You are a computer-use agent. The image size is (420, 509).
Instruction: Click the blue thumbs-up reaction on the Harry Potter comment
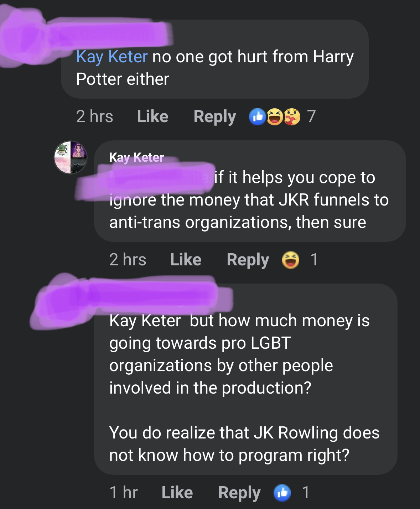(x=258, y=116)
